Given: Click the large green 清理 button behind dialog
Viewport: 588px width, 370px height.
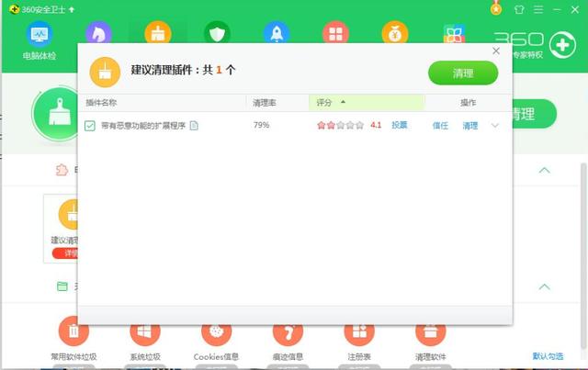Looking at the screenshot, I should click(535, 114).
